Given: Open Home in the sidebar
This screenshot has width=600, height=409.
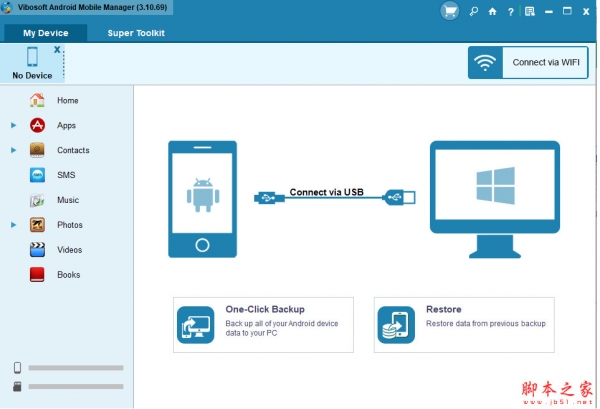Looking at the screenshot, I should coord(67,100).
